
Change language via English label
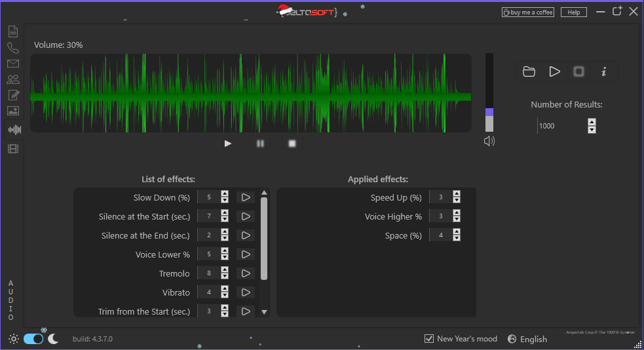coord(533,340)
